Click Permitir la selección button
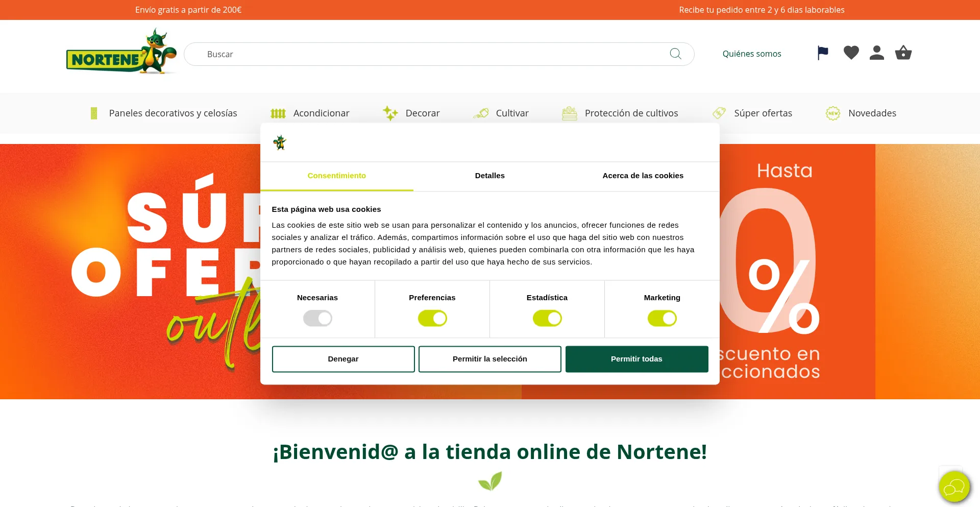980x507 pixels. click(x=490, y=359)
